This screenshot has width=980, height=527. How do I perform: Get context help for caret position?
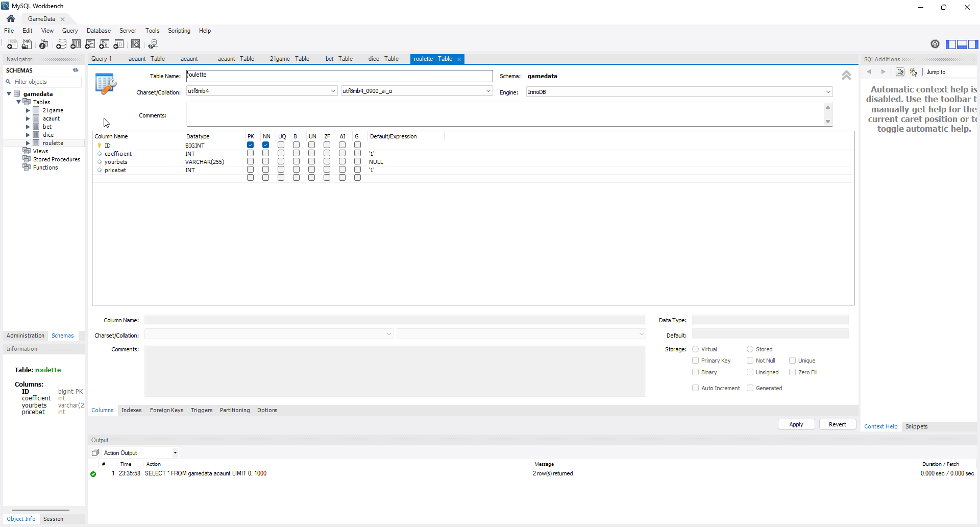tap(900, 72)
